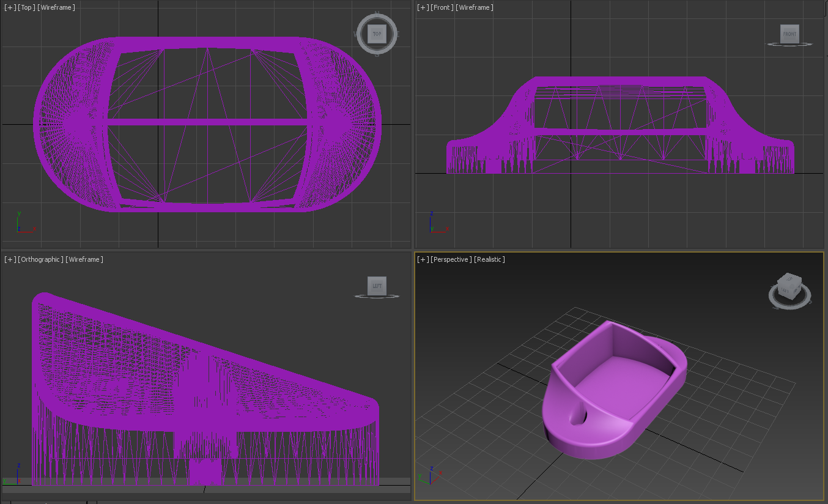Open the Wireframe menu in the Orthographic viewport
This screenshot has width=828, height=504.
click(84, 259)
